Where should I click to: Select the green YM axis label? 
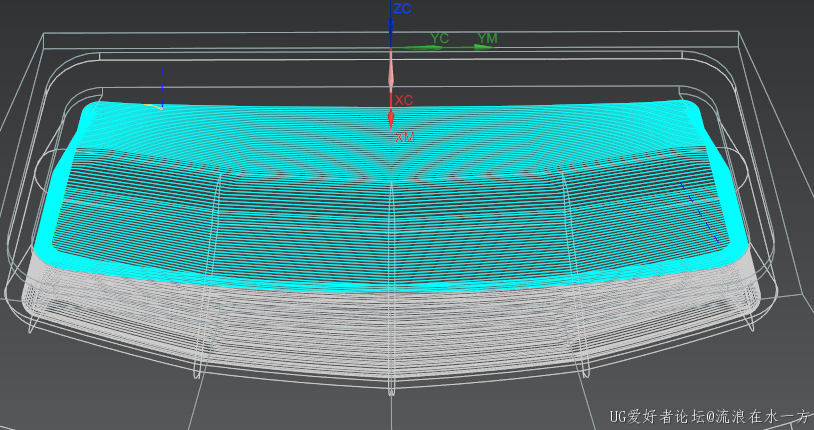pos(487,38)
